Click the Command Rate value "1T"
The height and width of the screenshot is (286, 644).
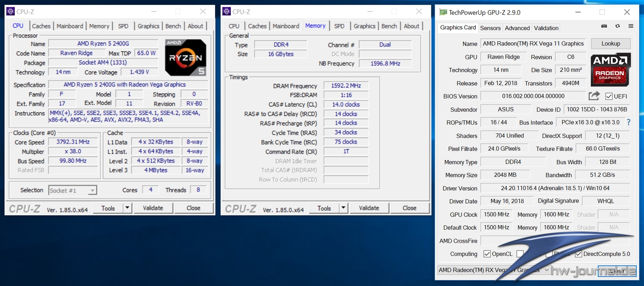tap(346, 151)
